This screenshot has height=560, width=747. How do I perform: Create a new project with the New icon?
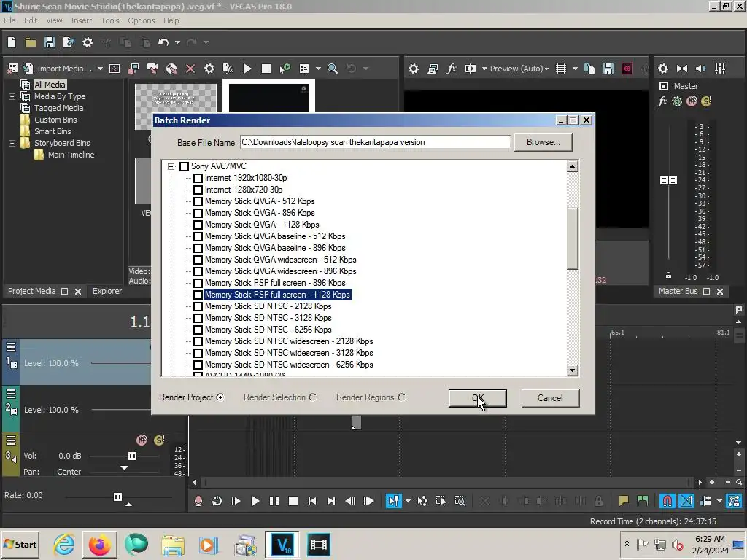[12, 42]
